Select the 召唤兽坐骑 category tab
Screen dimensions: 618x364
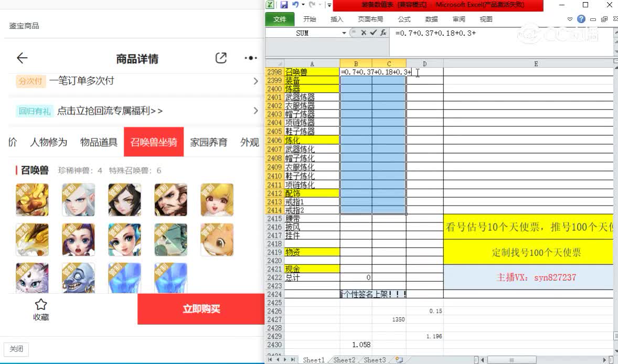click(x=153, y=142)
